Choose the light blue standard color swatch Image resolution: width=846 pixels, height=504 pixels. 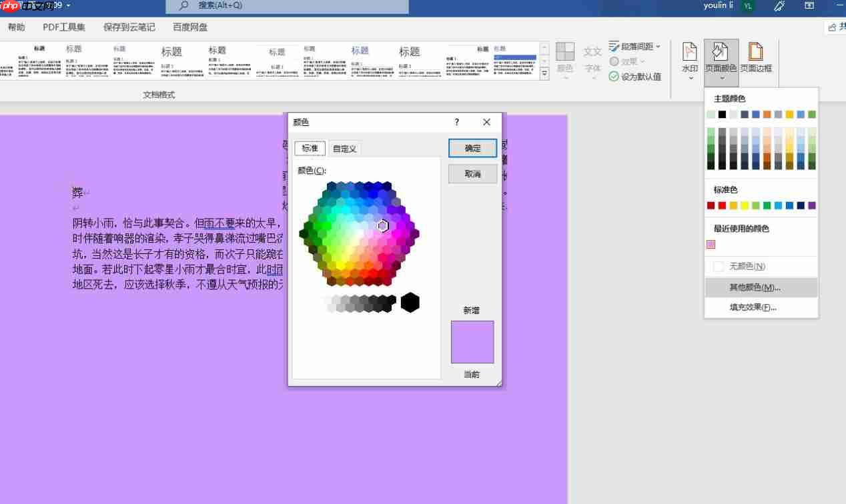coord(778,206)
